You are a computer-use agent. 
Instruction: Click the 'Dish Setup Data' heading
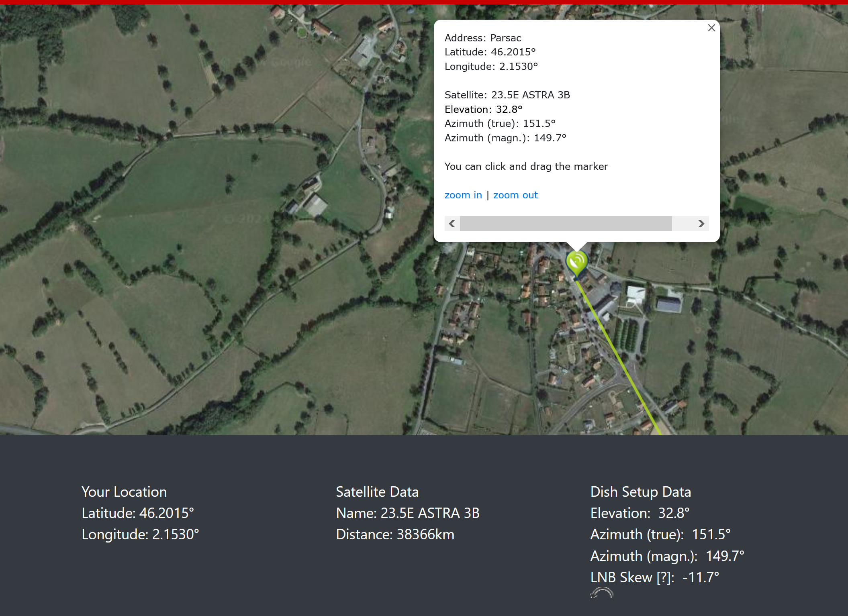tap(640, 492)
